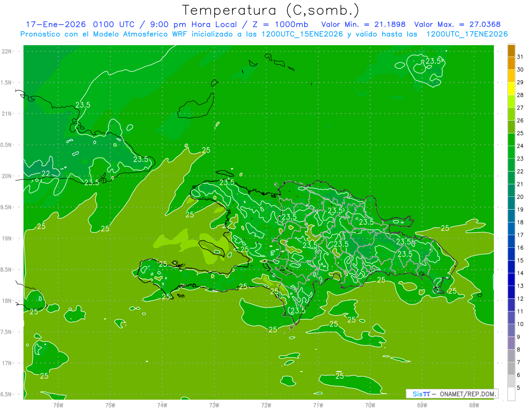Click the "21N" latitude axis label
The image size is (532, 411).
click(x=7, y=114)
